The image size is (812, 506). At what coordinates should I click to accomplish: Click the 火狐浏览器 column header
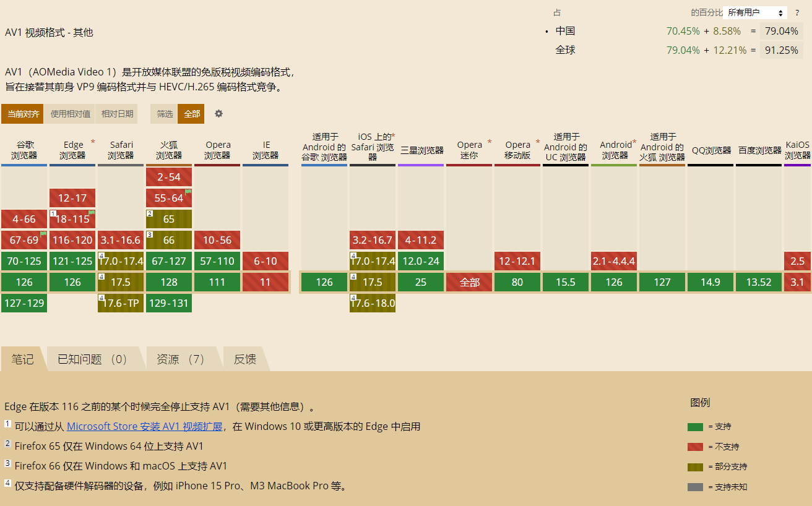(x=169, y=150)
